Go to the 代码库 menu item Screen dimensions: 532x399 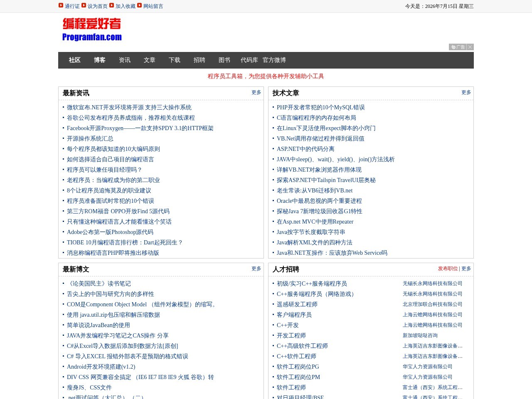(x=249, y=60)
